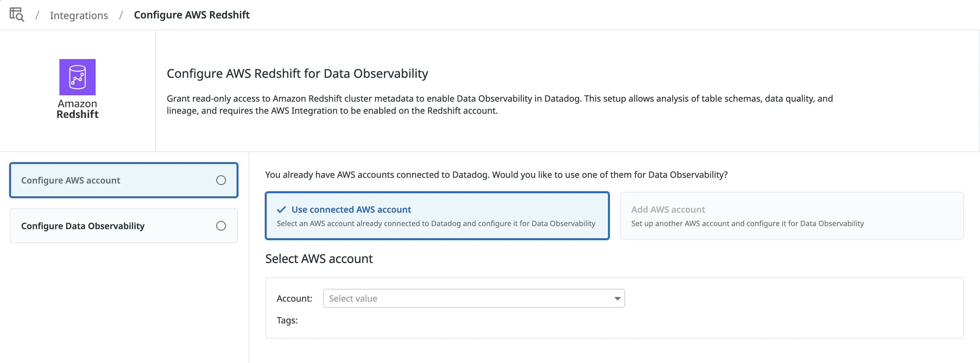Select the Configure Data Observability step circle

221,226
